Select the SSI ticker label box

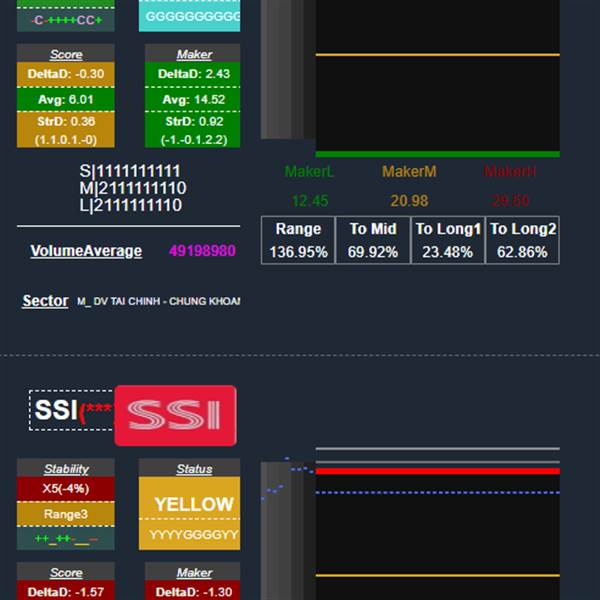pyautogui.click(x=72, y=410)
